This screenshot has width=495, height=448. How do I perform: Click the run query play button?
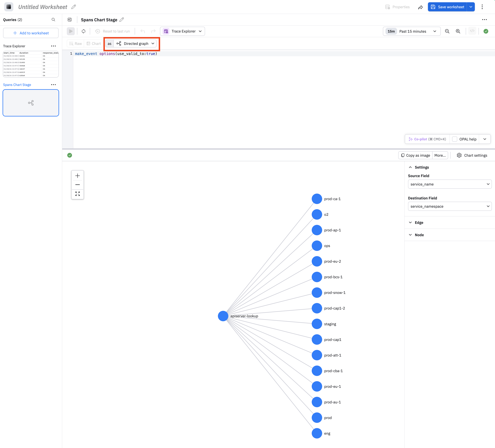71,31
